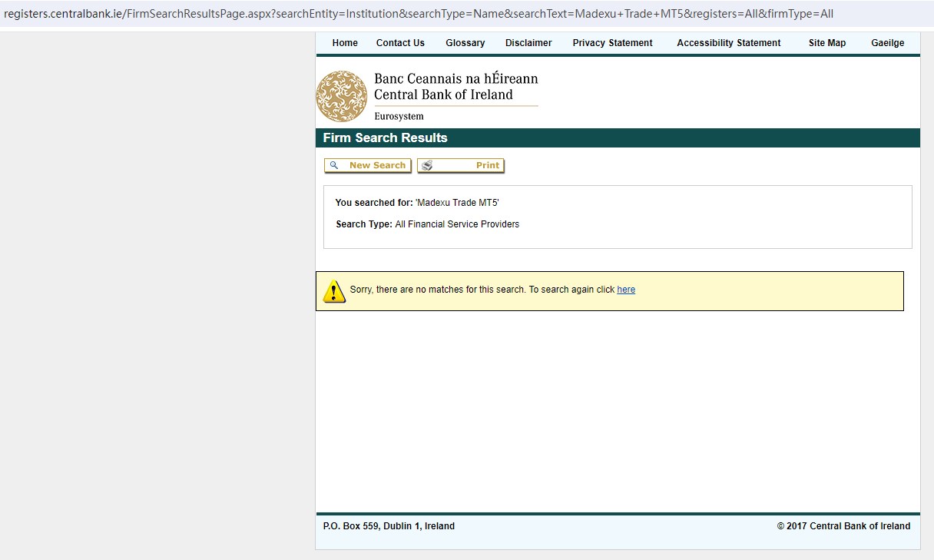Follow the 'here' link to search again
The image size is (934, 560).
[626, 290]
